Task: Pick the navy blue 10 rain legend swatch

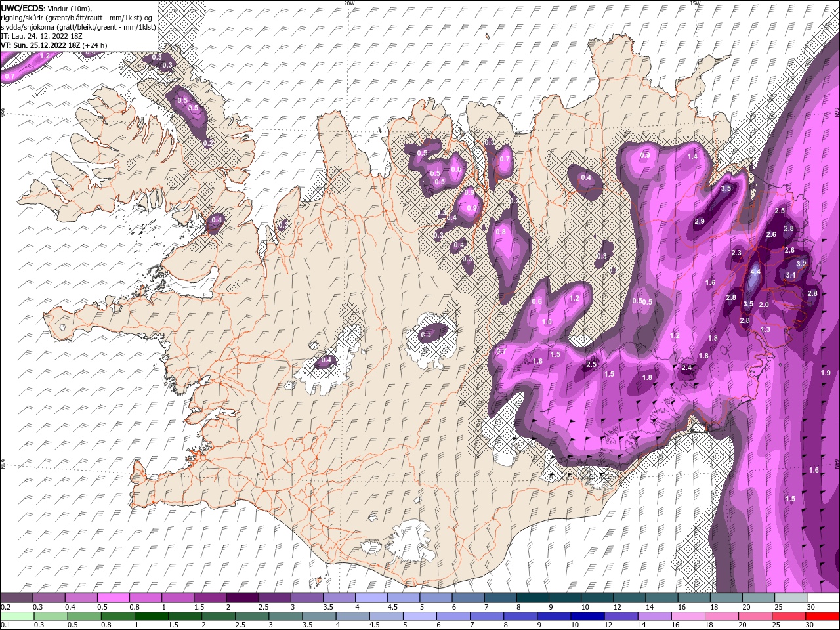Action: [x=587, y=616]
